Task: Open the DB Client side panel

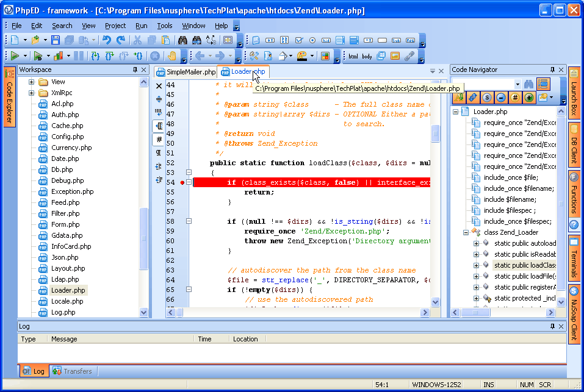Action: pos(574,145)
